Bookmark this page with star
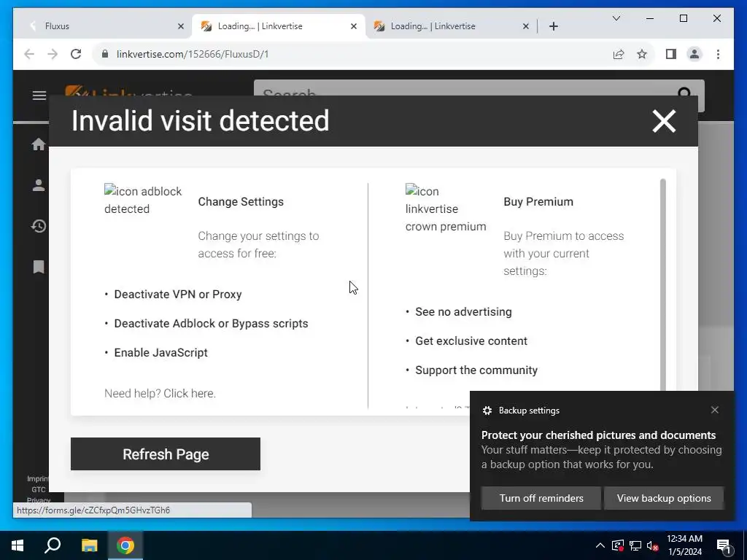 pos(642,54)
